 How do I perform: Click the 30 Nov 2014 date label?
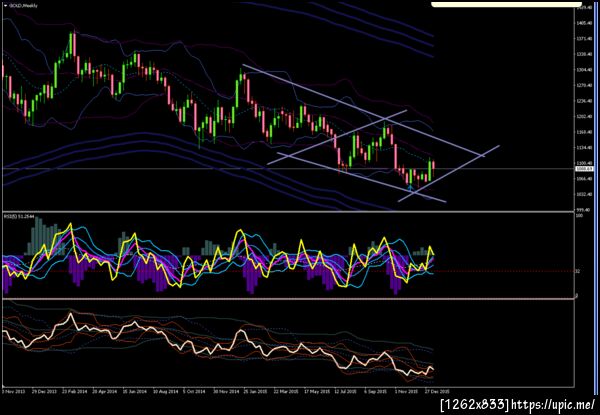click(226, 392)
